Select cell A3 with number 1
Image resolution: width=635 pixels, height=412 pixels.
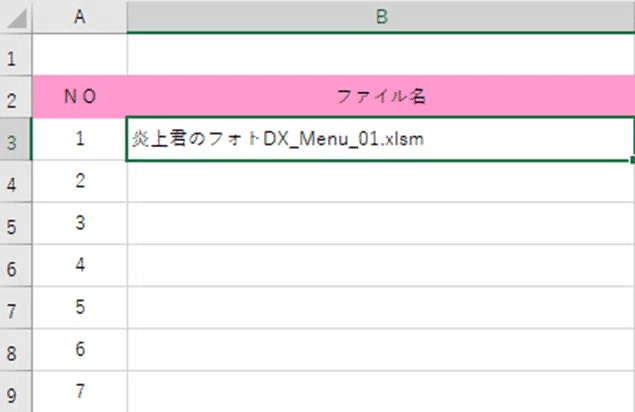80,139
